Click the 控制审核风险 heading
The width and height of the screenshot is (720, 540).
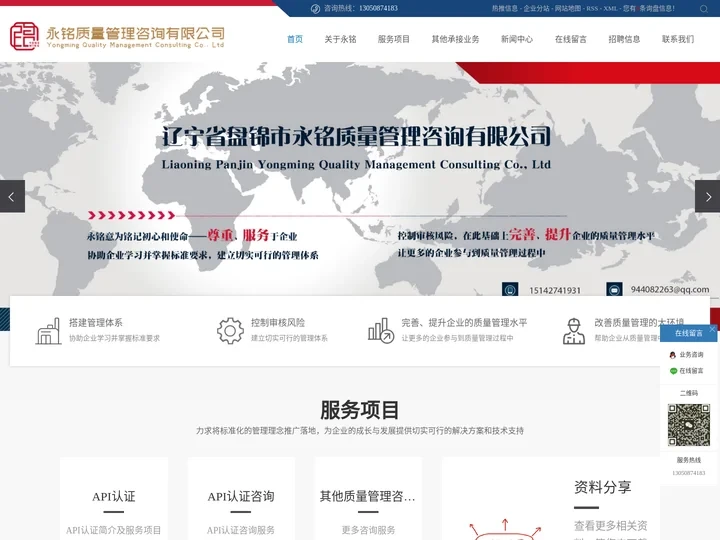click(x=278, y=322)
